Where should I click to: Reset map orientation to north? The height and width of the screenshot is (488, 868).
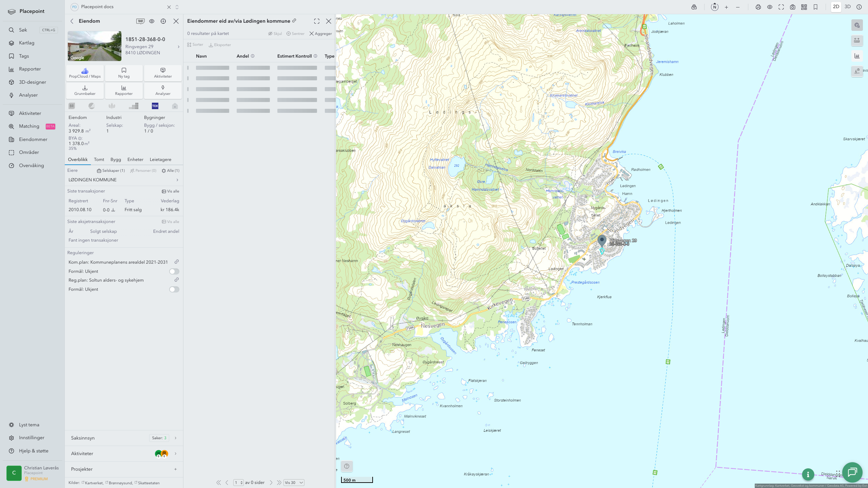pyautogui.click(x=715, y=7)
